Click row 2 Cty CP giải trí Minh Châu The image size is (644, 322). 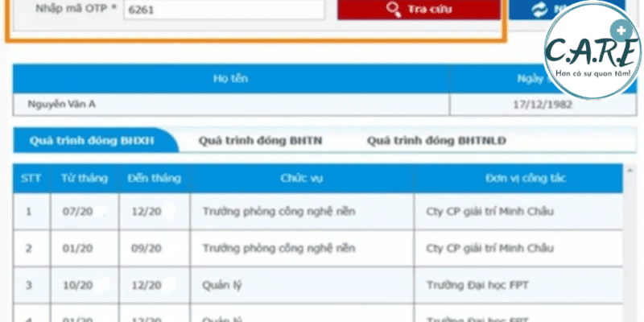(490, 248)
